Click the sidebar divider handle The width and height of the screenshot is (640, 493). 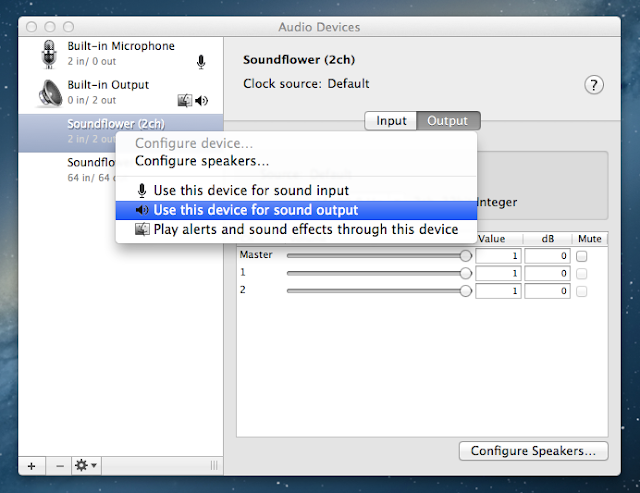[x=214, y=466]
